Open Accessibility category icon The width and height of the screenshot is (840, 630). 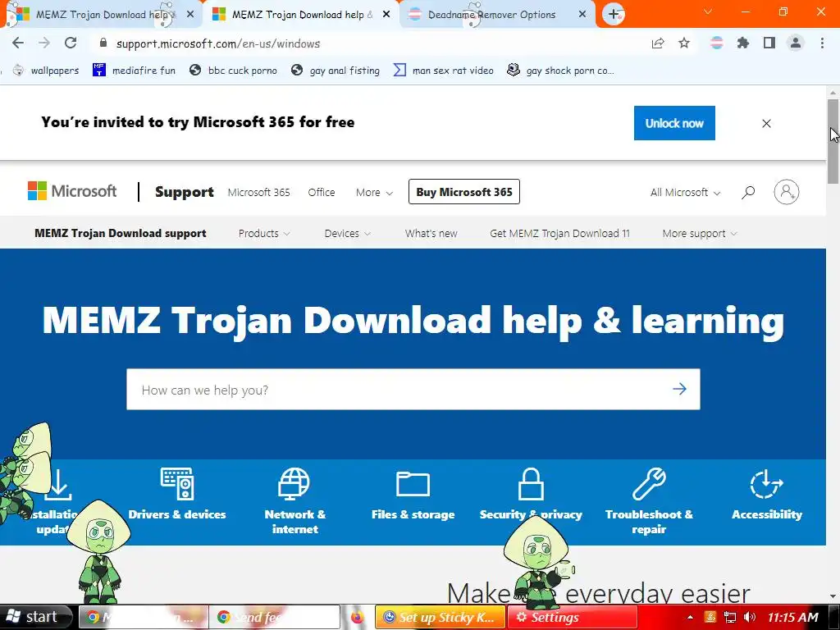[767, 483]
